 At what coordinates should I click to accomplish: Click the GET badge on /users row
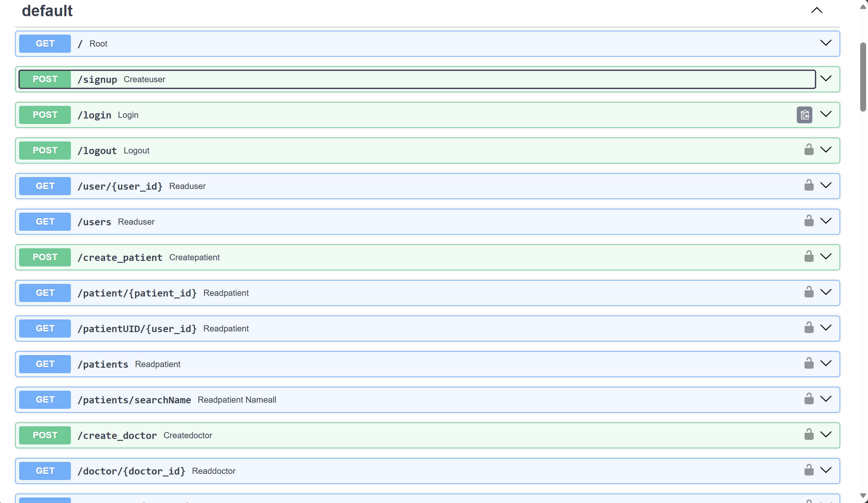tap(45, 221)
